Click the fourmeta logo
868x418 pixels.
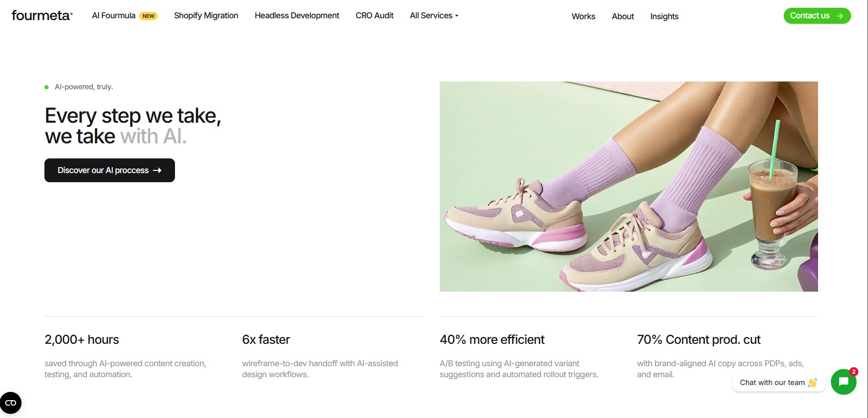[x=42, y=14]
